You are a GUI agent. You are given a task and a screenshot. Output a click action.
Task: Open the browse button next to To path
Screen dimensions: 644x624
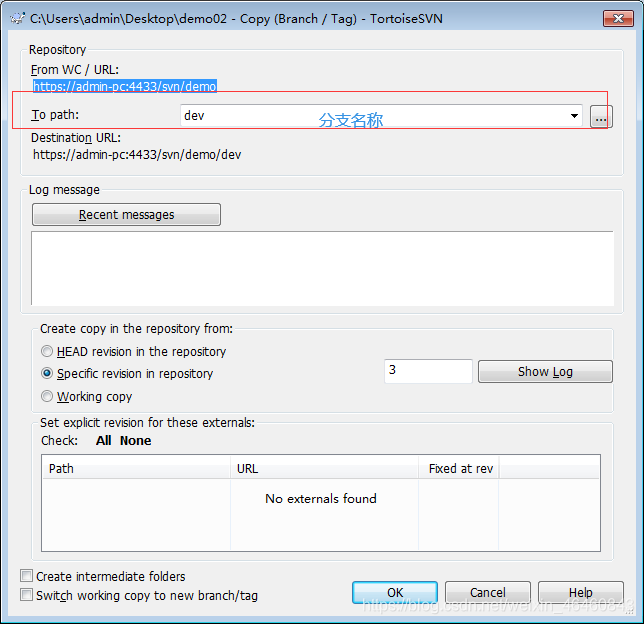(601, 117)
